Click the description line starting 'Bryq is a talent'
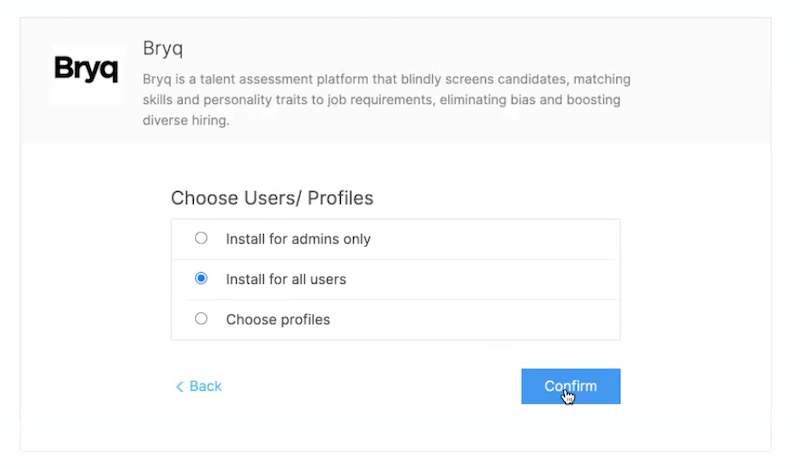Image resolution: width=800 pixels, height=469 pixels. pos(386,78)
